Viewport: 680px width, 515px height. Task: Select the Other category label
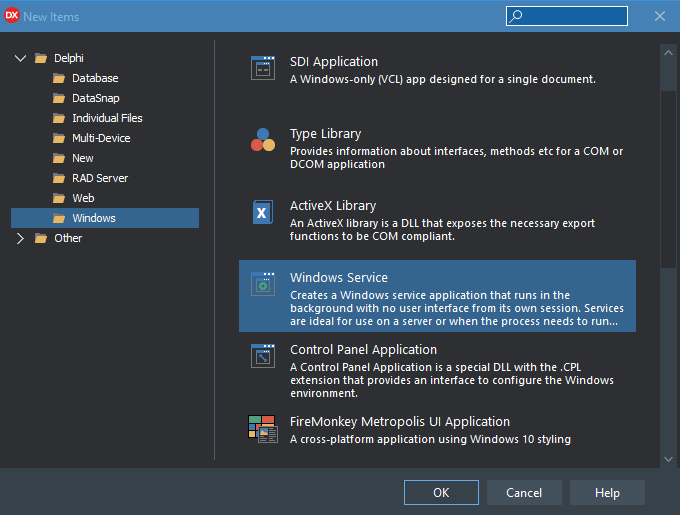[68, 238]
